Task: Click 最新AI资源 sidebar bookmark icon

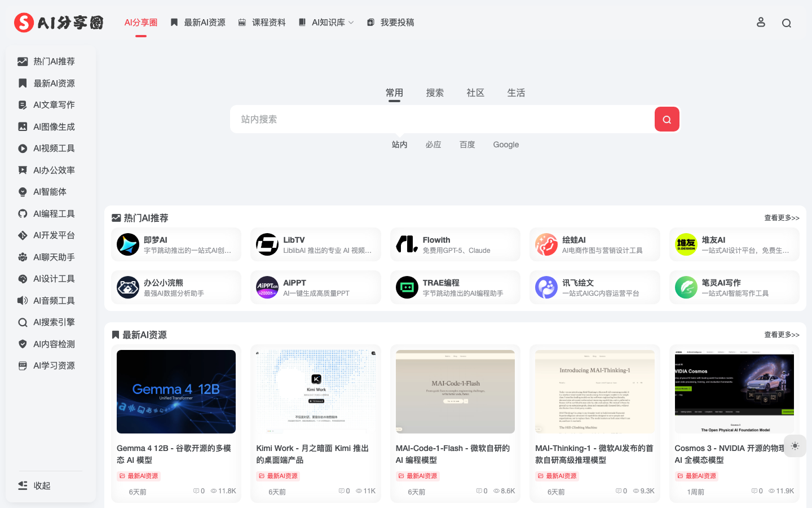Action: point(23,83)
